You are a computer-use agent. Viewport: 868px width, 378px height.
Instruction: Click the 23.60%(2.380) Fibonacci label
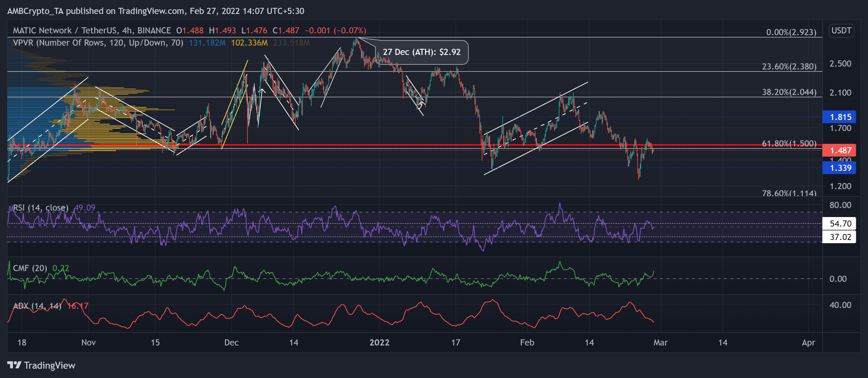[x=789, y=67]
